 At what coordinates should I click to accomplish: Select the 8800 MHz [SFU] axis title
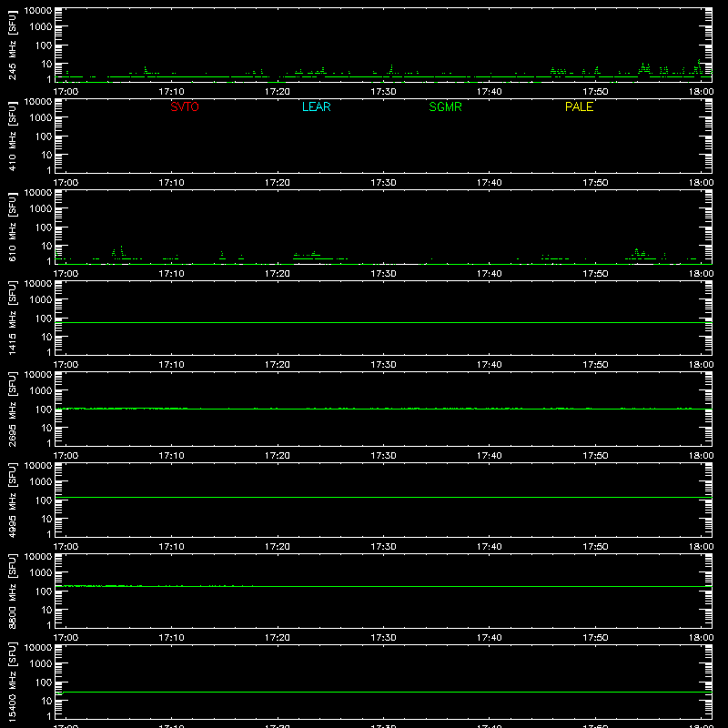[x=12, y=591]
